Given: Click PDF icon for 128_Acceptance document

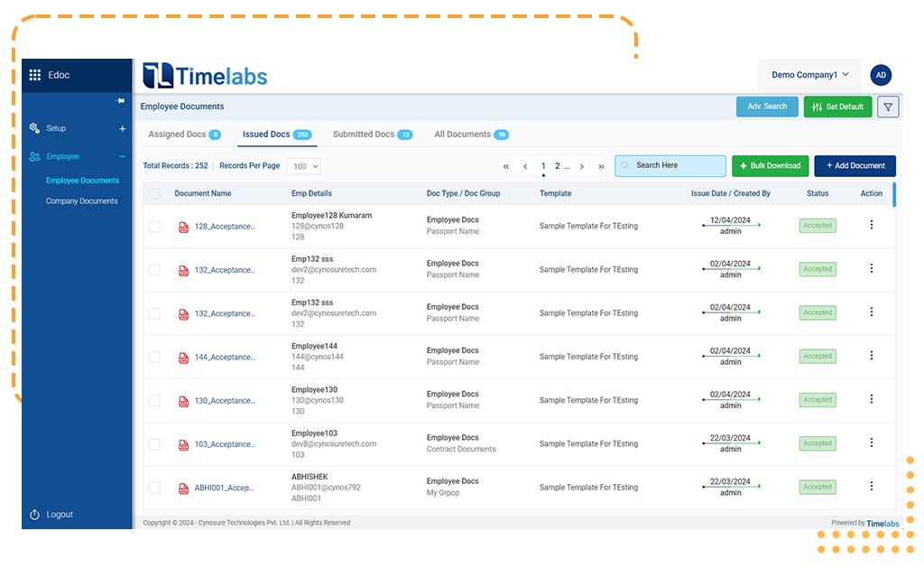Looking at the screenshot, I should coord(184,227).
